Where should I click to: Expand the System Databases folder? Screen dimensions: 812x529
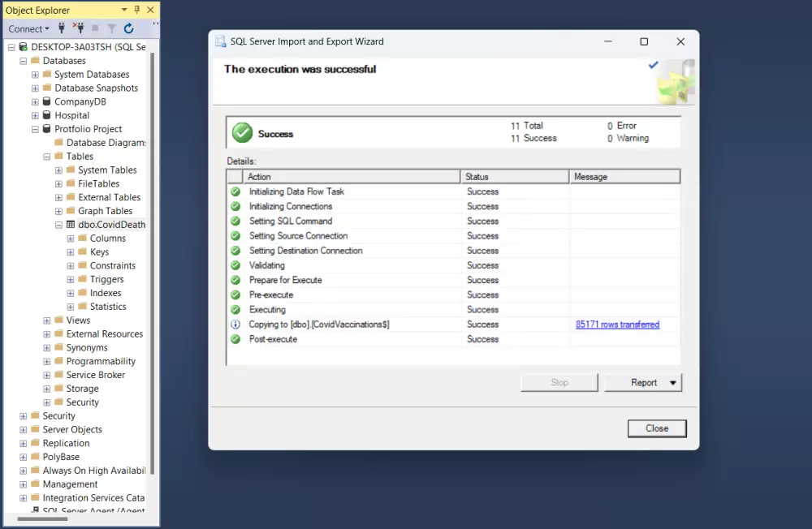point(35,75)
